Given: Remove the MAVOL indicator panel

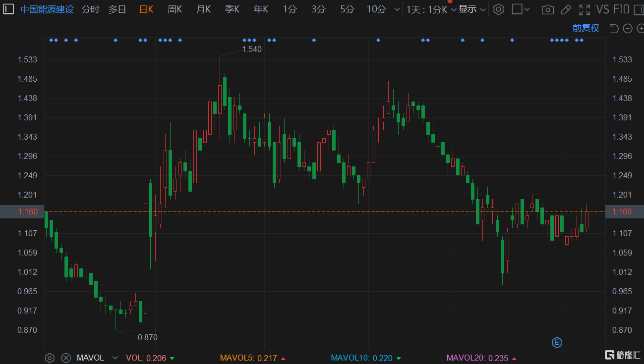Looking at the screenshot, I should pos(66,358).
